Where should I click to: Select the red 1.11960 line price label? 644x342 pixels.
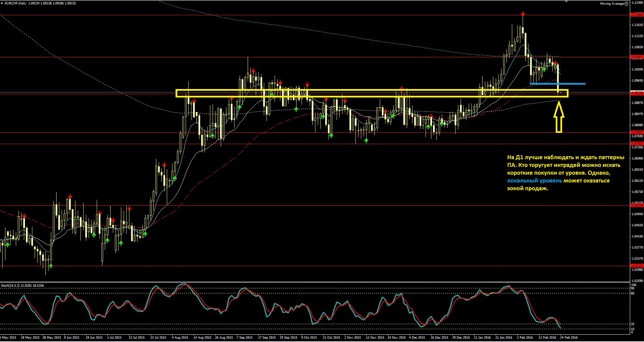[x=637, y=15]
